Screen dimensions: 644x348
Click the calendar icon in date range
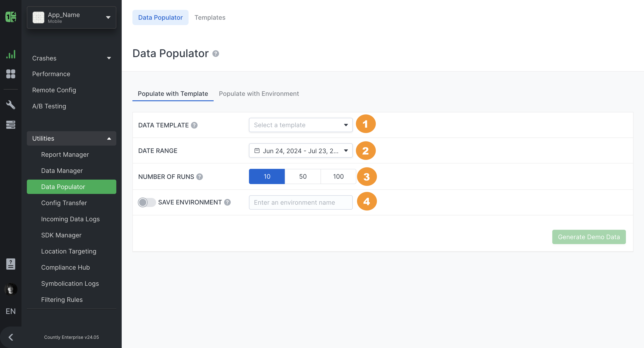tap(257, 150)
